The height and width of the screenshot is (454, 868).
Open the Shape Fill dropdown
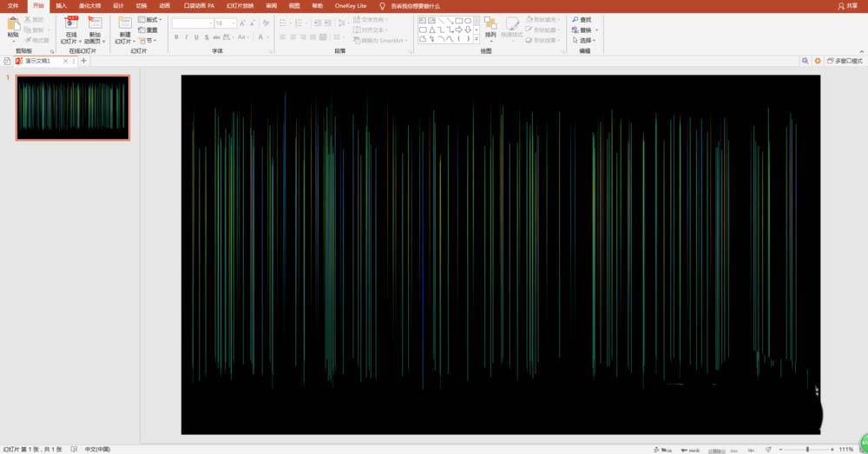click(542, 19)
